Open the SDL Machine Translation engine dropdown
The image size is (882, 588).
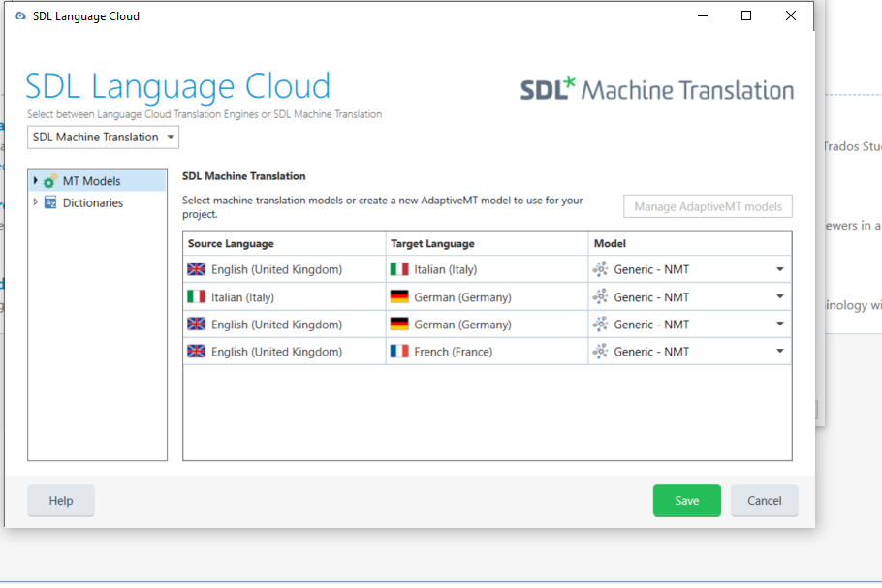tap(103, 138)
